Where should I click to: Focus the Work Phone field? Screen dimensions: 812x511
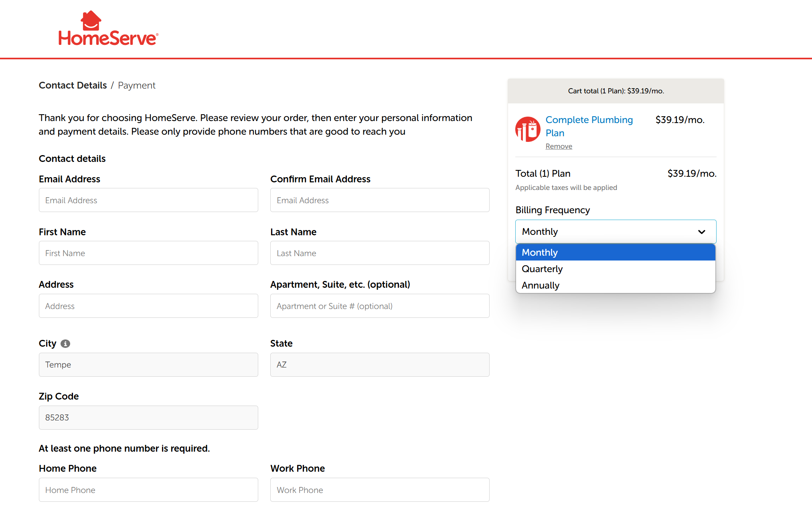point(380,490)
